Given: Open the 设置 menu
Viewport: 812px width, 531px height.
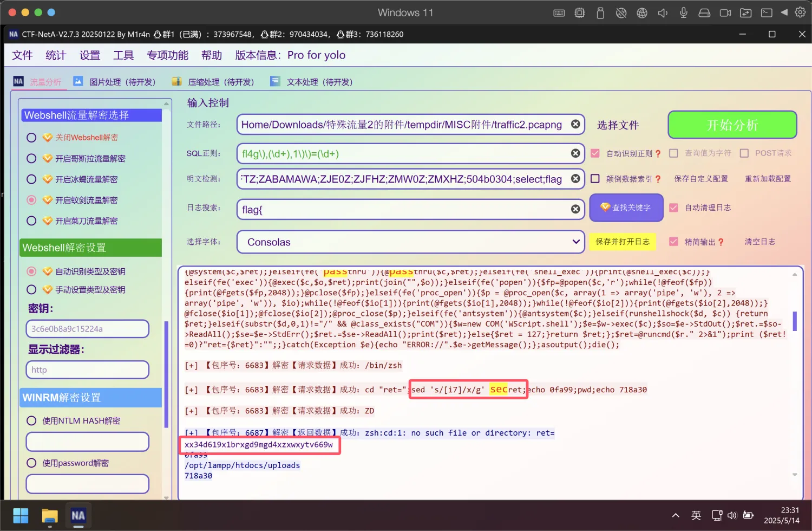Looking at the screenshot, I should point(90,55).
